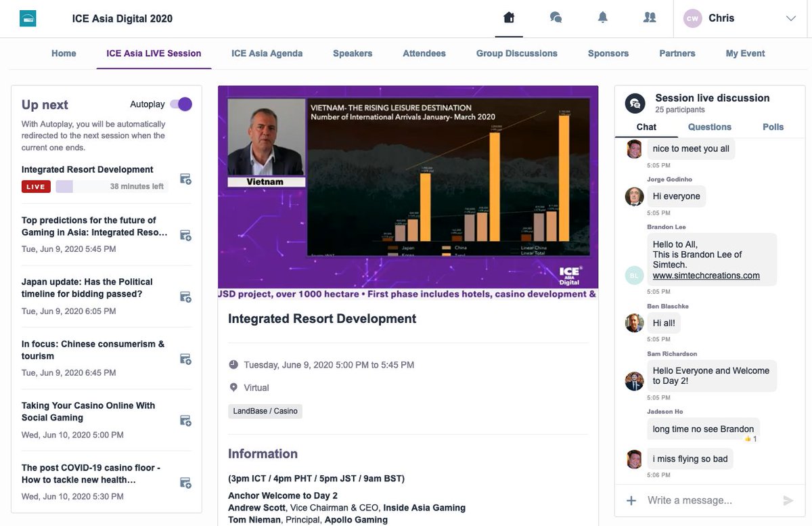Click the 'nice to meet you all' message

point(691,148)
